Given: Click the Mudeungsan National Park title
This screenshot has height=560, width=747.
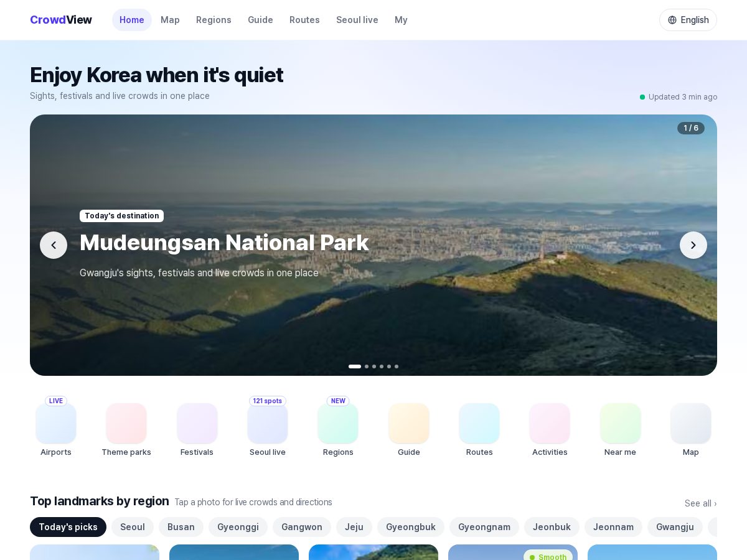Looking at the screenshot, I should pyautogui.click(x=224, y=243).
